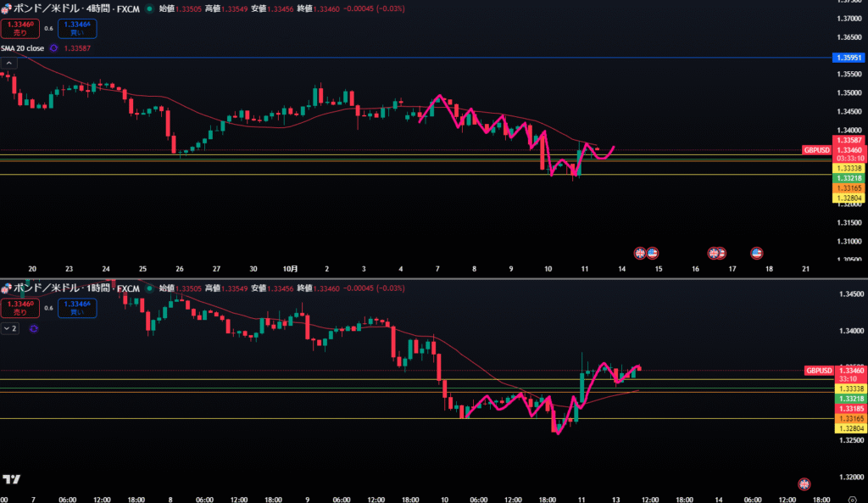Expand the 2 hidden indicators on 1-hour chart
The height and width of the screenshot is (503, 868).
pyautogui.click(x=10, y=327)
